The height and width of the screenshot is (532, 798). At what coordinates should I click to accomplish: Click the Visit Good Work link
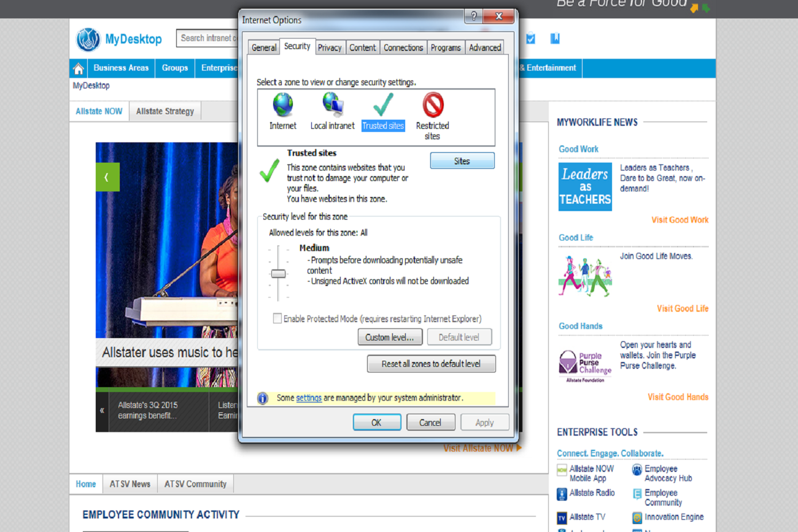[680, 220]
